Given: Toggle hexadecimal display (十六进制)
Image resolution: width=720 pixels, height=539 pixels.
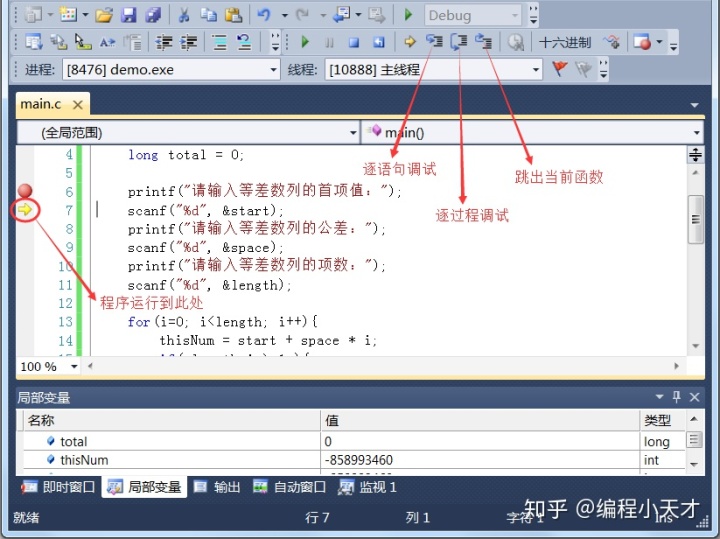Looking at the screenshot, I should pyautogui.click(x=564, y=43).
